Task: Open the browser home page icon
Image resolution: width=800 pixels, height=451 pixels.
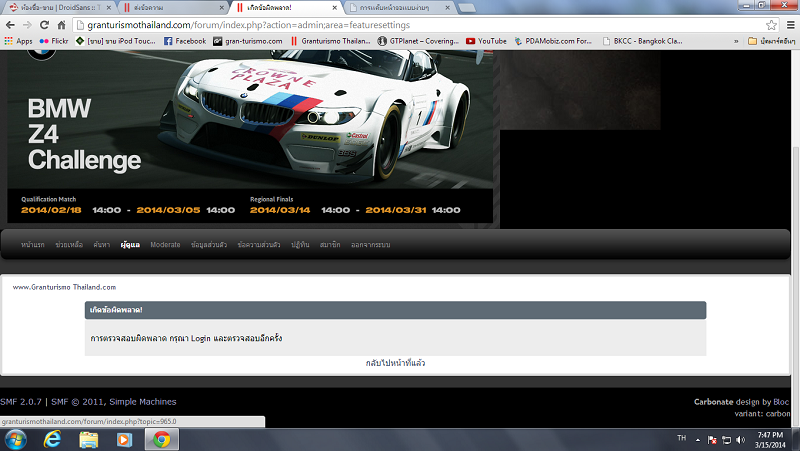Action: pos(61,25)
